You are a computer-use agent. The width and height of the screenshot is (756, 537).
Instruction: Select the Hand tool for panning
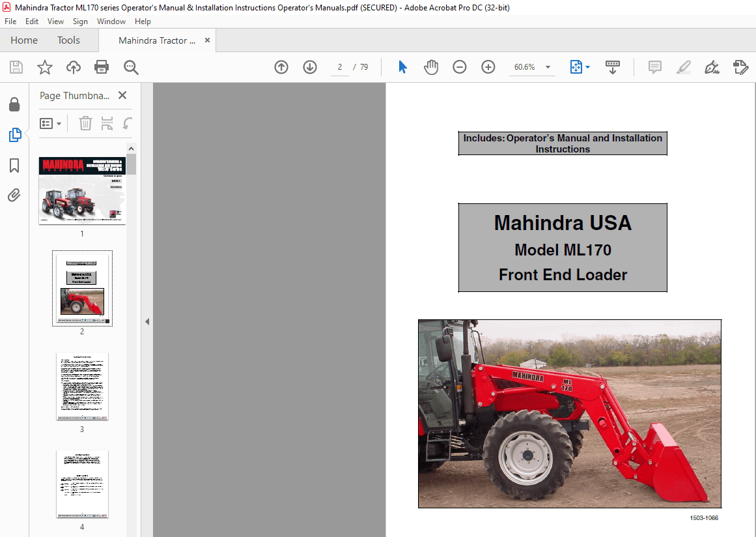pos(431,66)
